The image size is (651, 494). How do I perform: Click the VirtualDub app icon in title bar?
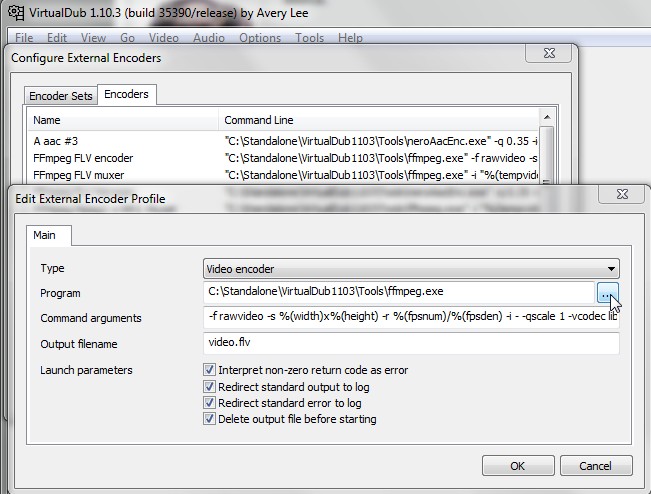coord(16,12)
